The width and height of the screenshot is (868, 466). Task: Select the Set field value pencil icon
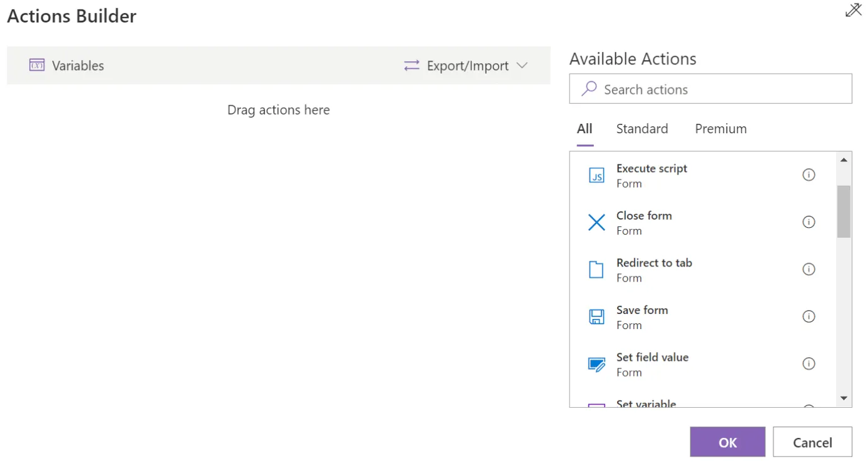(596, 363)
